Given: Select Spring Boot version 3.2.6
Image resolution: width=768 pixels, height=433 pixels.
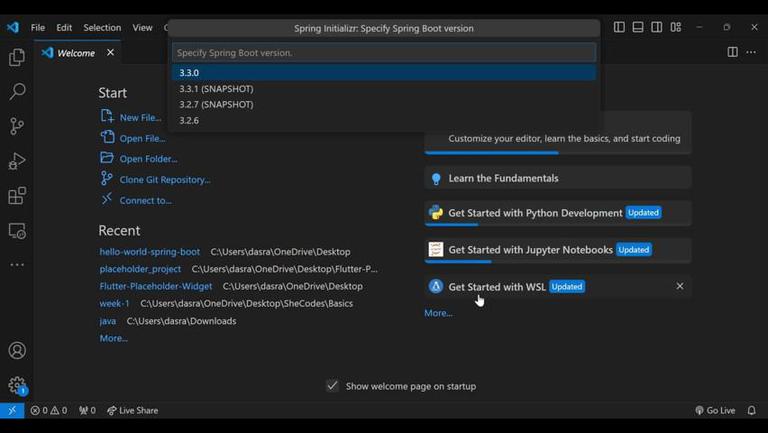Looking at the screenshot, I should coord(189,120).
